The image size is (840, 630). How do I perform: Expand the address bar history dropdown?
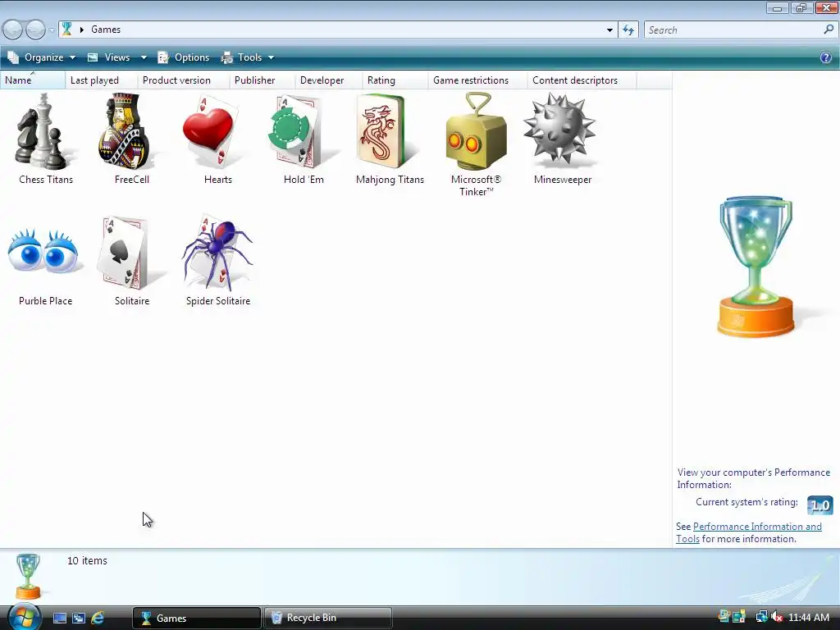point(609,30)
